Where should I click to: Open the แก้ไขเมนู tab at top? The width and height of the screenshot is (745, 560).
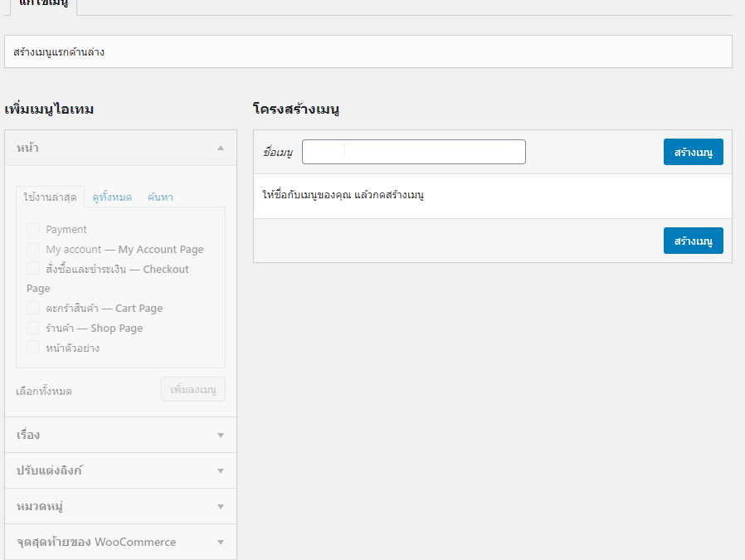44,5
